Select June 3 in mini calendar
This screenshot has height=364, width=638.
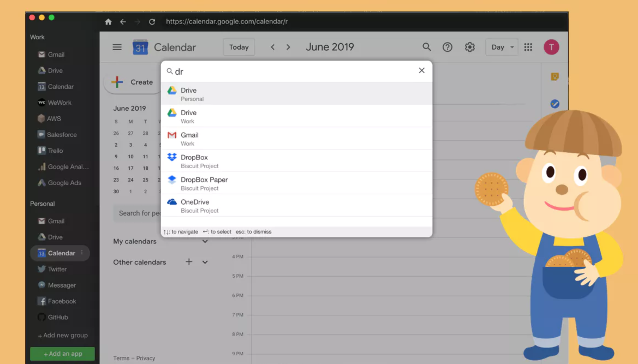131,145
